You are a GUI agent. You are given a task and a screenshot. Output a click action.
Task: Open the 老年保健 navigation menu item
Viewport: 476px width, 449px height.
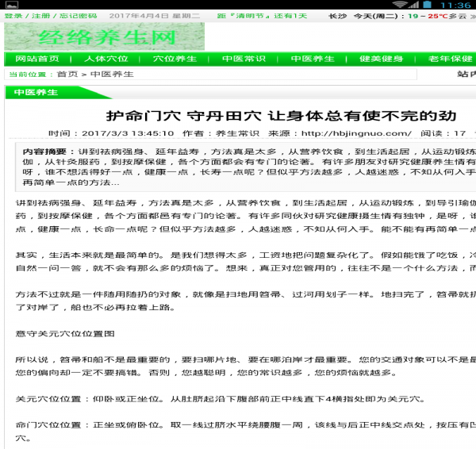pos(450,59)
